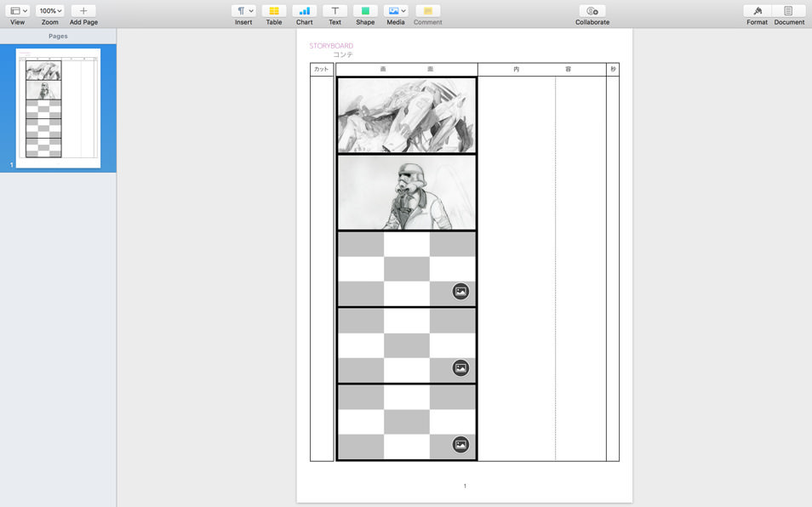812x507 pixels.
Task: Click the 画 面 picture column header
Action: [x=407, y=69]
